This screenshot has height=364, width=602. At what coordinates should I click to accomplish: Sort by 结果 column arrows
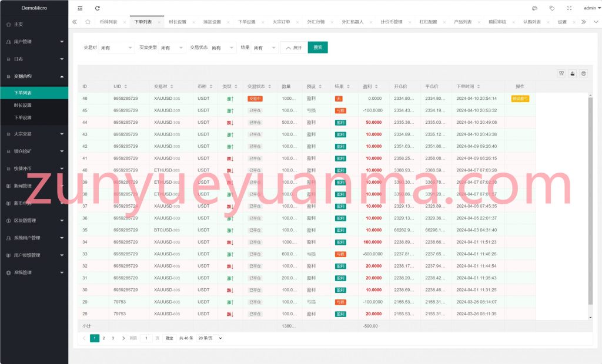pos(348,87)
